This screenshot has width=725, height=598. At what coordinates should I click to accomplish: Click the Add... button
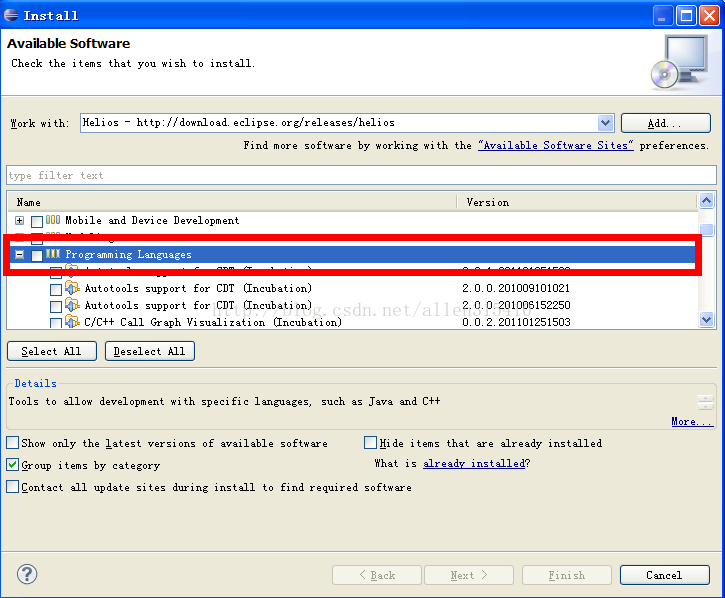665,123
